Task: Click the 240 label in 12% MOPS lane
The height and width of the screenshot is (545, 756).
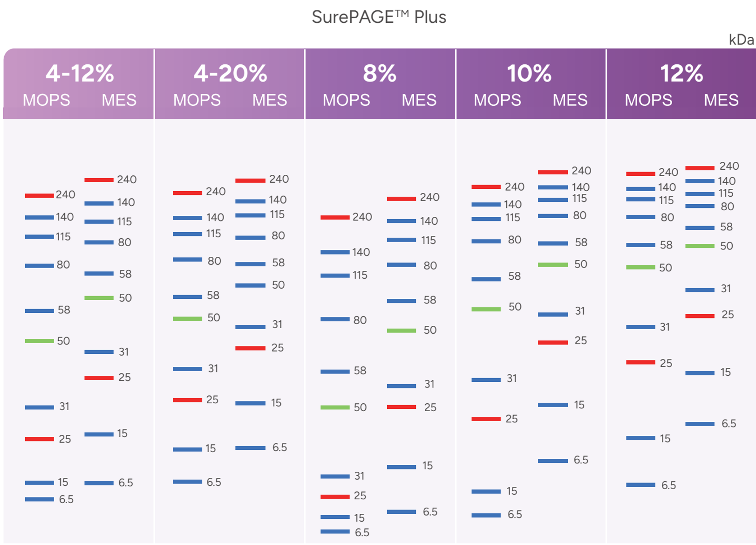Action: [x=668, y=172]
